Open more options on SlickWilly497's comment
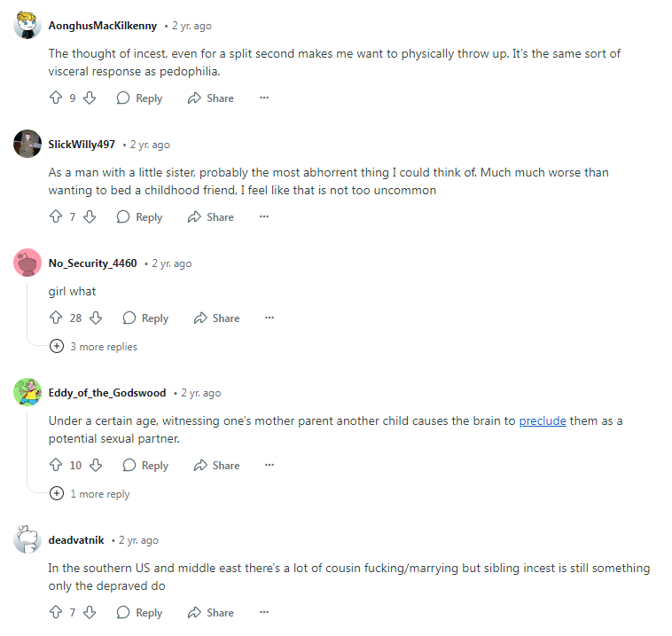Screen dimensions: 672x636 point(263,217)
